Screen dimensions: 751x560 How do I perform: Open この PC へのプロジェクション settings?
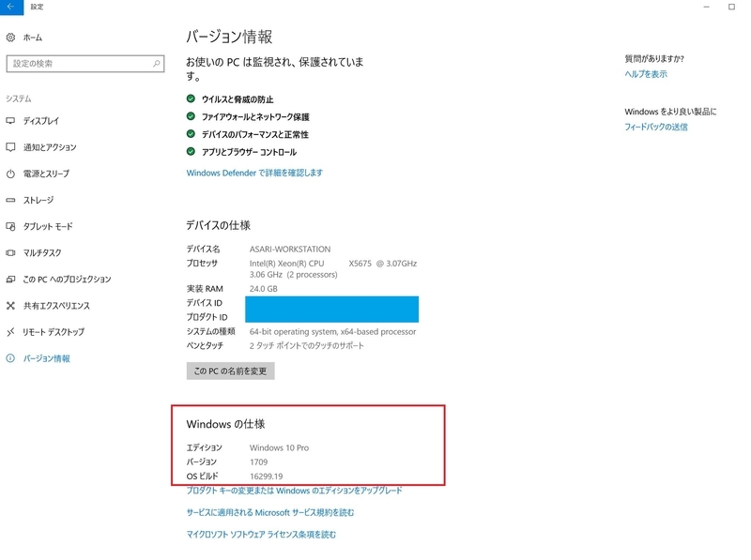point(67,279)
